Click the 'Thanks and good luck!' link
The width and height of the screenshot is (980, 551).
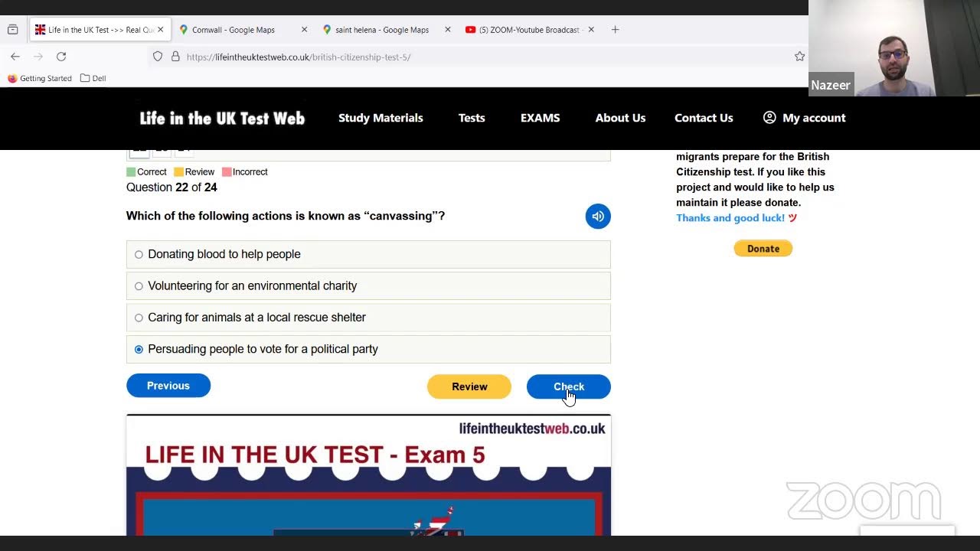pyautogui.click(x=730, y=218)
